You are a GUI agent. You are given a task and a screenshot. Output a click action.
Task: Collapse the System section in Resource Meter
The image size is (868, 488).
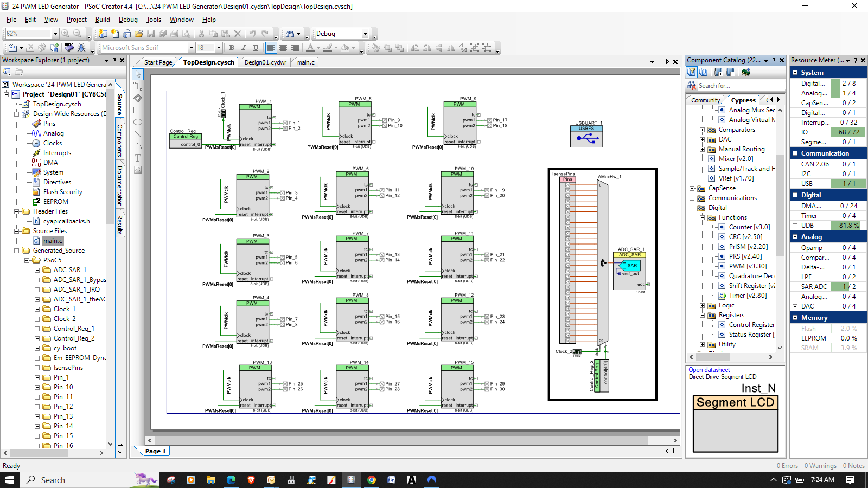[x=795, y=73]
